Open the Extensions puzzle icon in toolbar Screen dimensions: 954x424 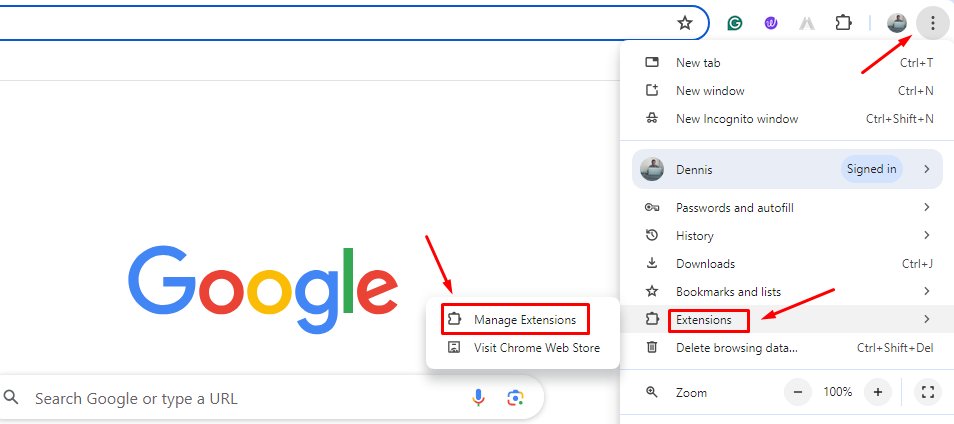point(843,22)
